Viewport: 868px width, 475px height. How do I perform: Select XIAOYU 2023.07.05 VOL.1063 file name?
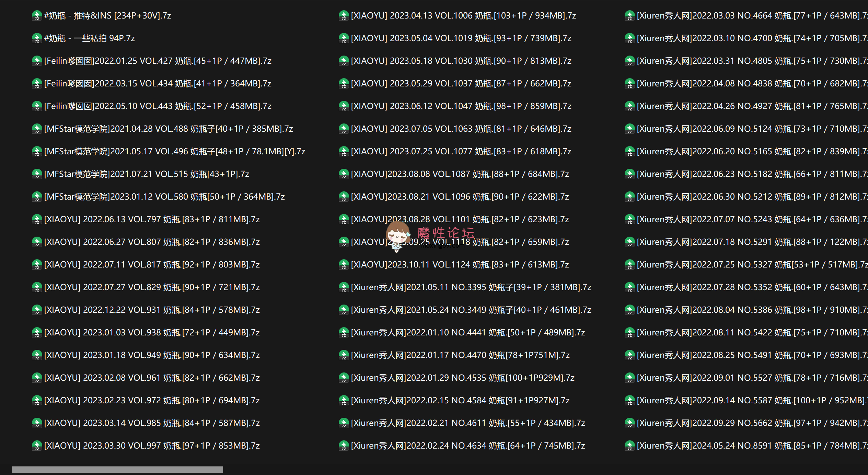[x=461, y=129]
